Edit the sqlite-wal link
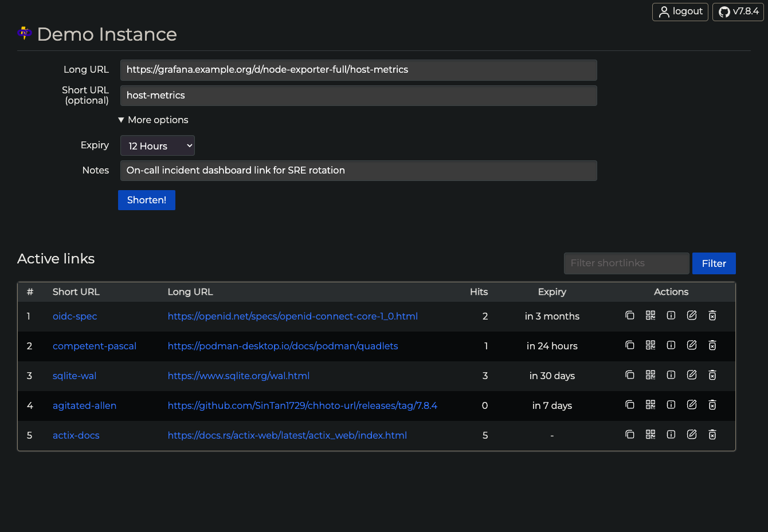Screen dimensions: 768x532 [x=692, y=375]
